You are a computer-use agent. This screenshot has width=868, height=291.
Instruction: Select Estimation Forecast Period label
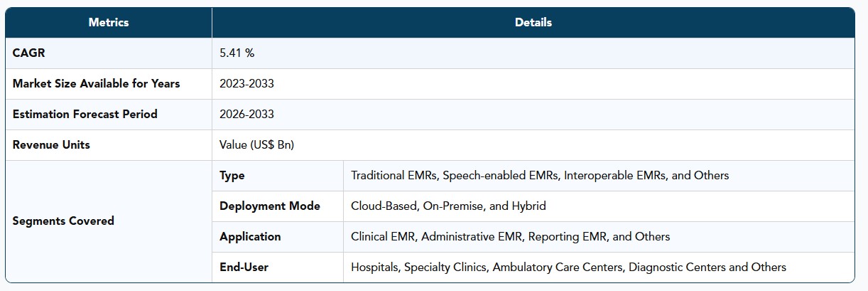pyautogui.click(x=85, y=114)
